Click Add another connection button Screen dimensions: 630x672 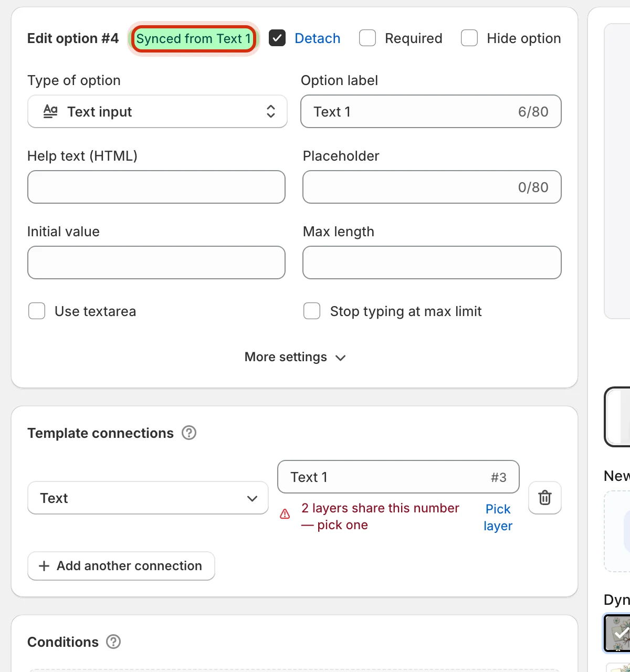click(x=121, y=566)
